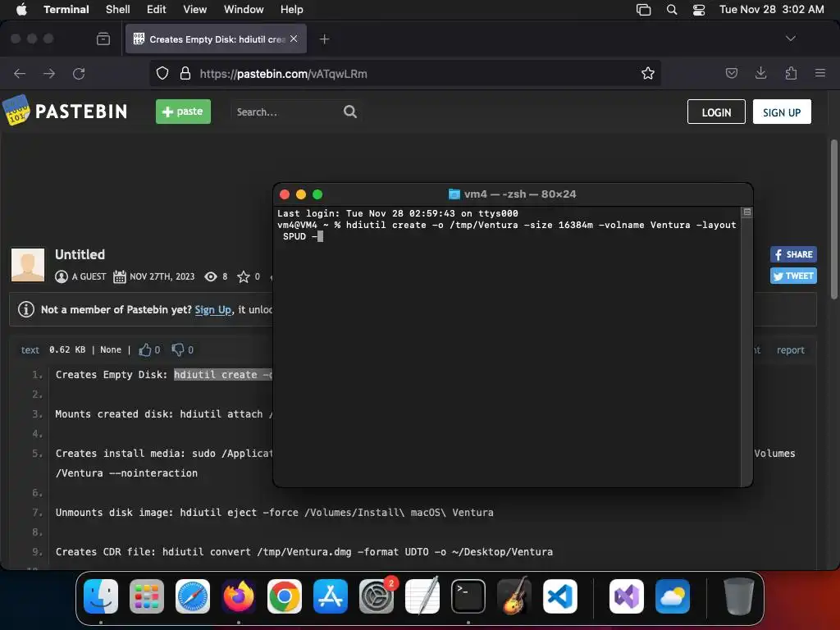Viewport: 840px width, 630px height.
Task: Open the Apple menu
Action: tap(21, 9)
